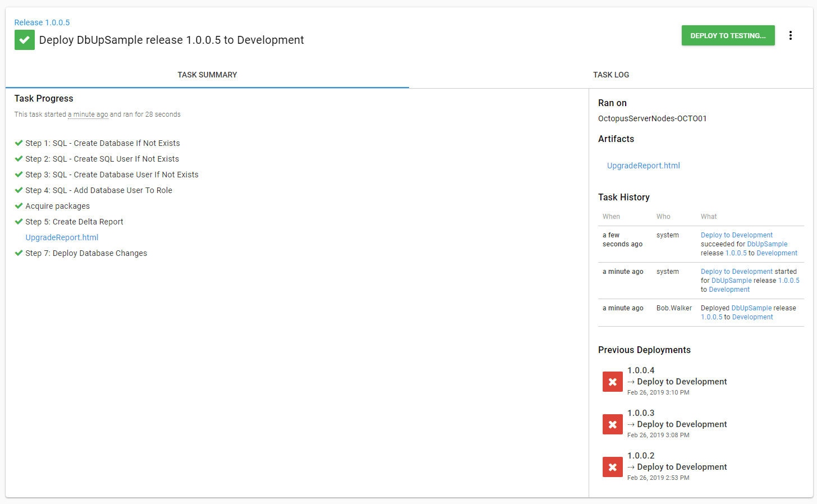The width and height of the screenshot is (817, 504).
Task: Click the checkmark next to Step 1
Action: point(19,143)
